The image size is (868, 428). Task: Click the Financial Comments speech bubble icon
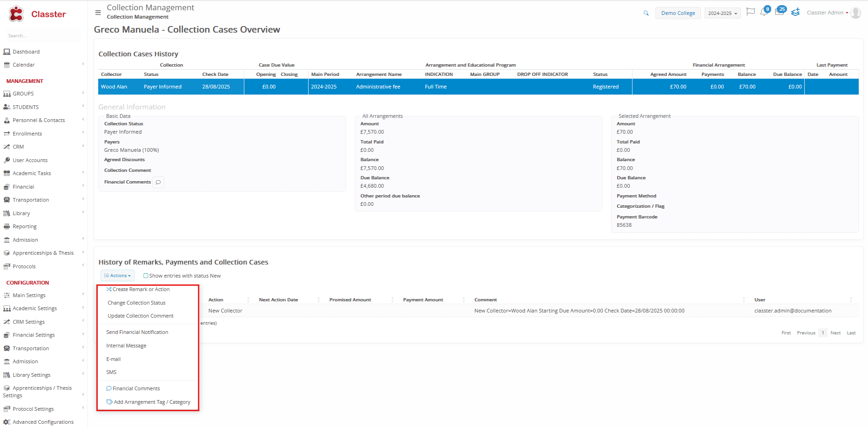coord(158,182)
